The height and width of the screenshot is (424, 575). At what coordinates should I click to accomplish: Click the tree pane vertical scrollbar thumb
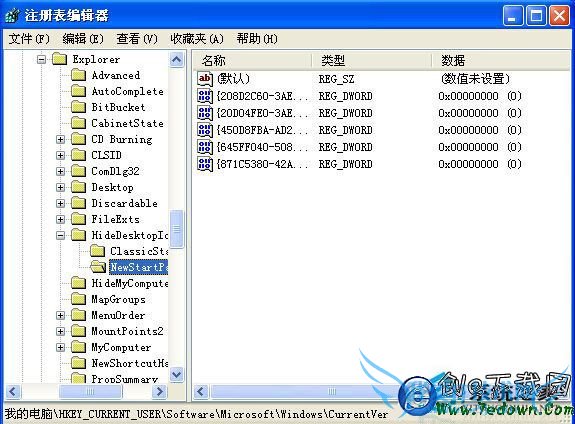click(x=176, y=229)
